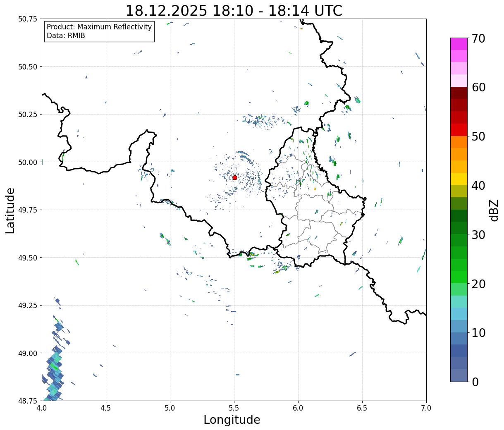Pick the magenta 70 dBZ color band
Screen dimensions: 504x430
459,44
